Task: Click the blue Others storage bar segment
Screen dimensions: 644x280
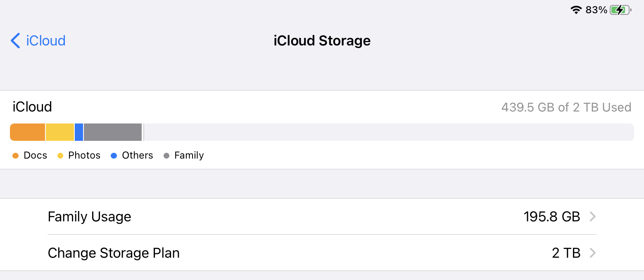Action: [x=79, y=132]
